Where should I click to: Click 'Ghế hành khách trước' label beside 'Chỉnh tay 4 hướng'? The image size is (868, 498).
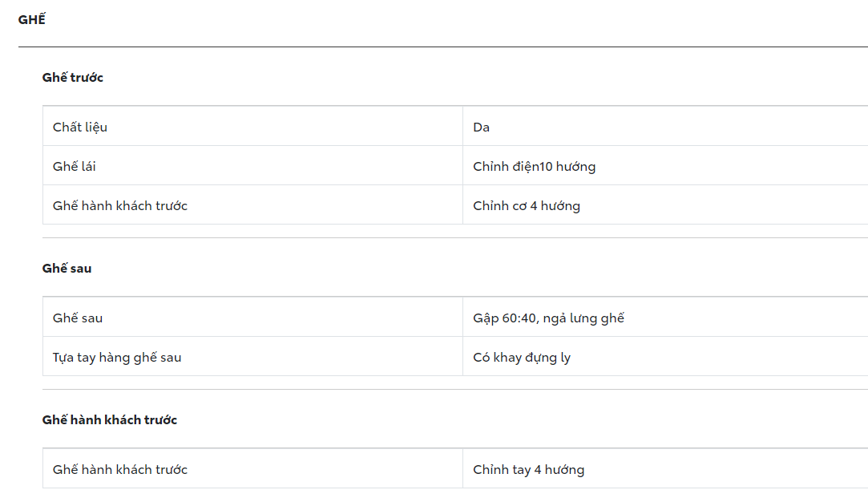click(x=120, y=470)
